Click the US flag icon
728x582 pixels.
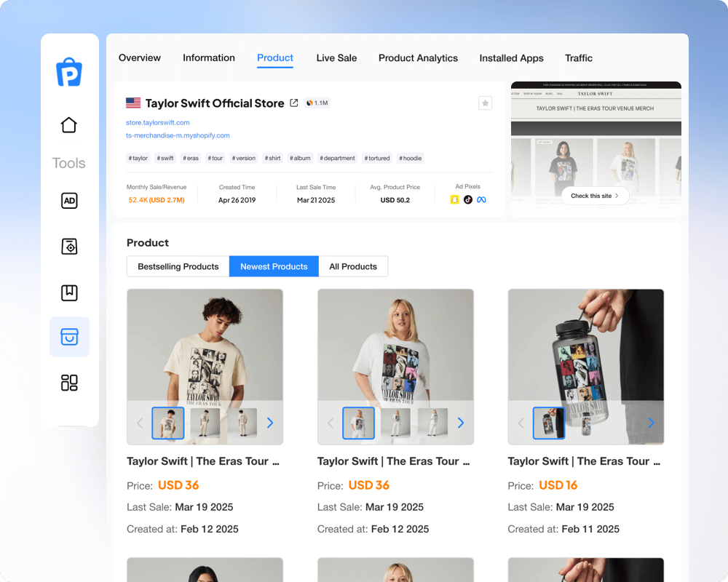[x=133, y=103]
